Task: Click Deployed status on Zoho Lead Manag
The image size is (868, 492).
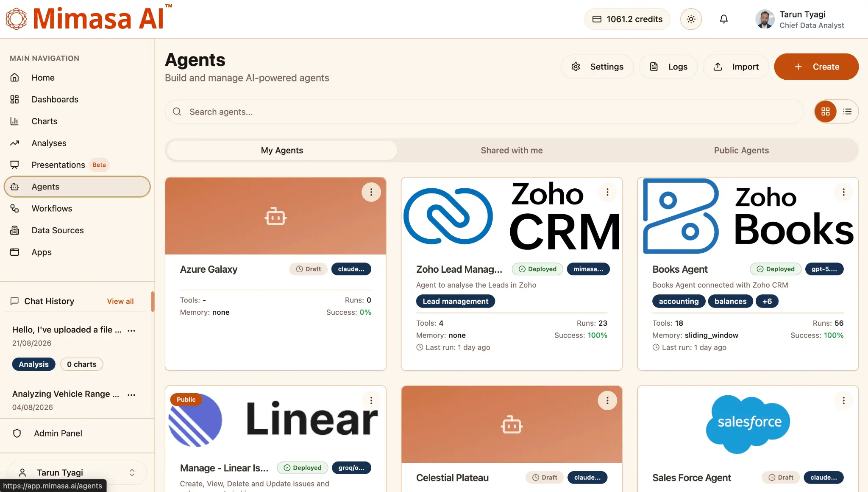Action: [537, 269]
